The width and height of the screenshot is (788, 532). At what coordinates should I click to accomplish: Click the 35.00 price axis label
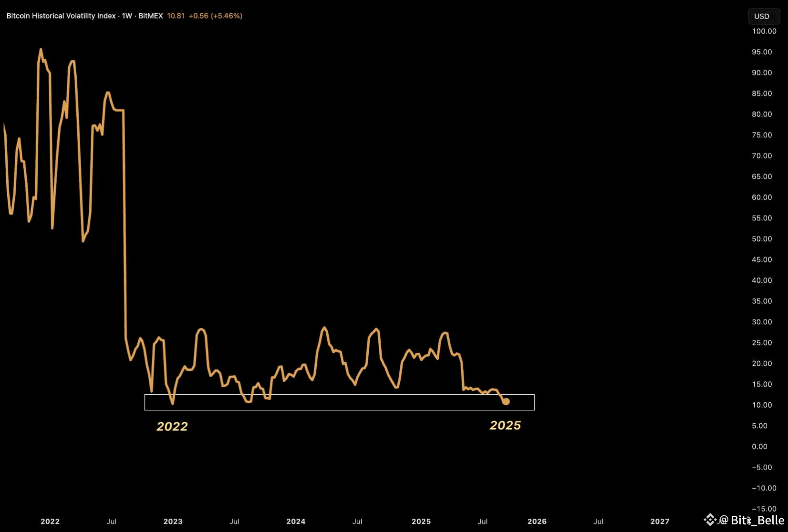[762, 301]
